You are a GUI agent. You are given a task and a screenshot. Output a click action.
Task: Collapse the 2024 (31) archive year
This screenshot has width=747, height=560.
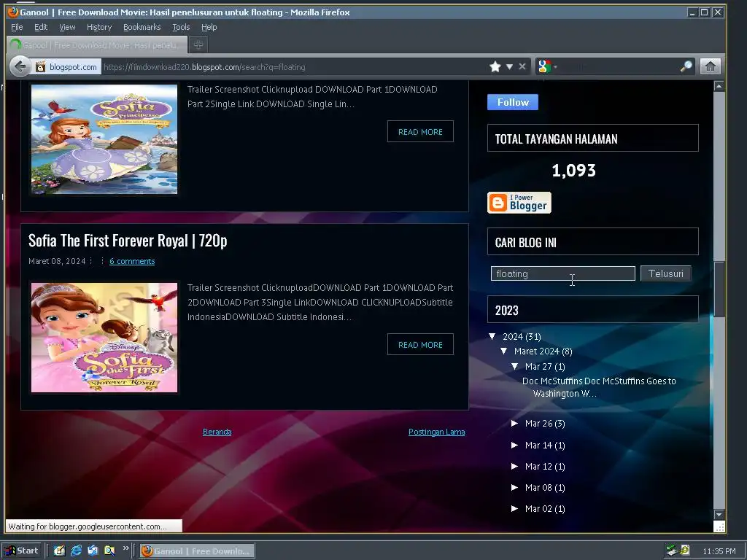(492, 336)
